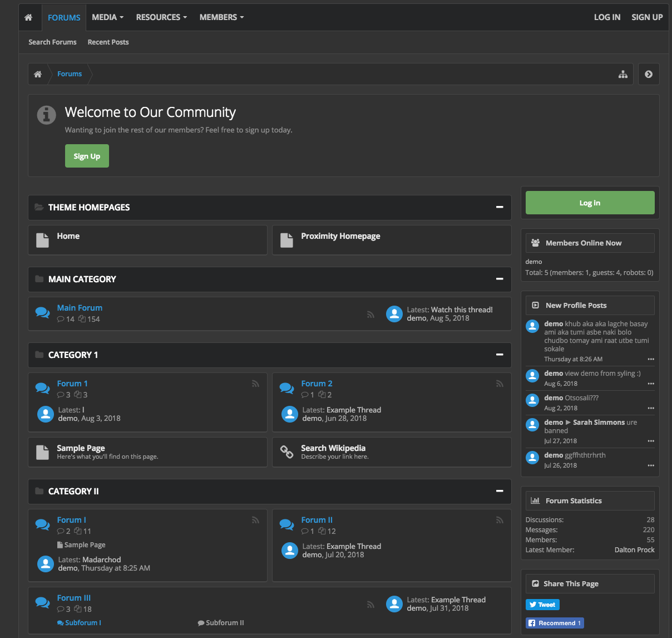This screenshot has height=638, width=672.
Task: Open the Search Wikipedia link
Action: pyautogui.click(x=333, y=448)
